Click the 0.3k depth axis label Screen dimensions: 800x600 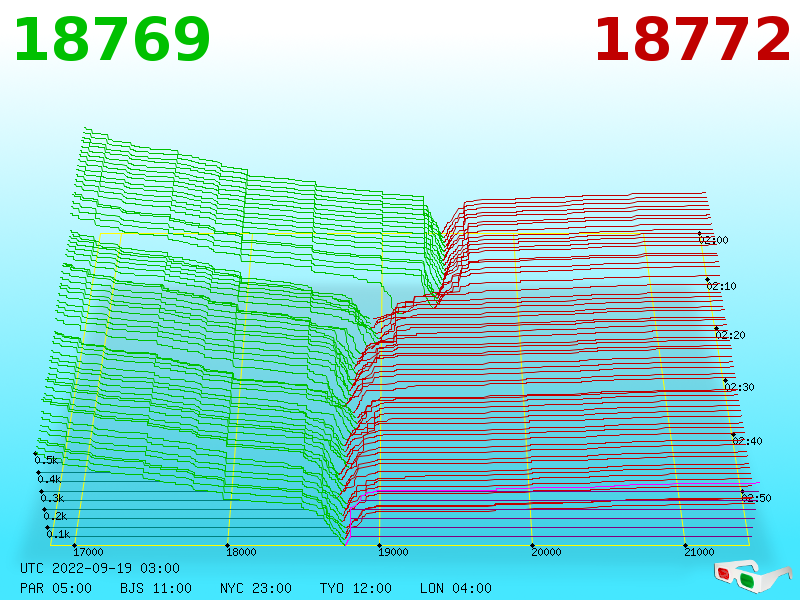[x=53, y=498]
